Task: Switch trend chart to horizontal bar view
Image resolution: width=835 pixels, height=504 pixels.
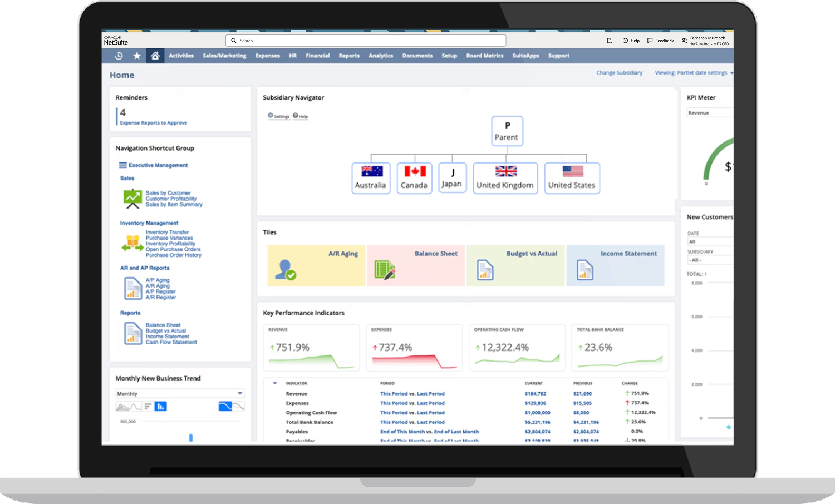Action: click(148, 407)
